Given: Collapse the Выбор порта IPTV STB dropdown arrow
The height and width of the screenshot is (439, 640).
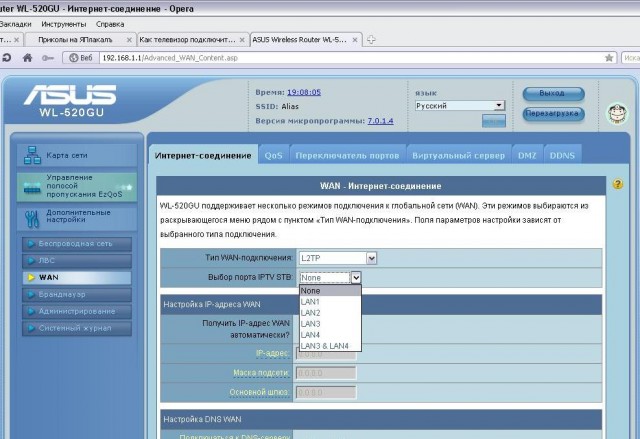Looking at the screenshot, I should coord(356,278).
